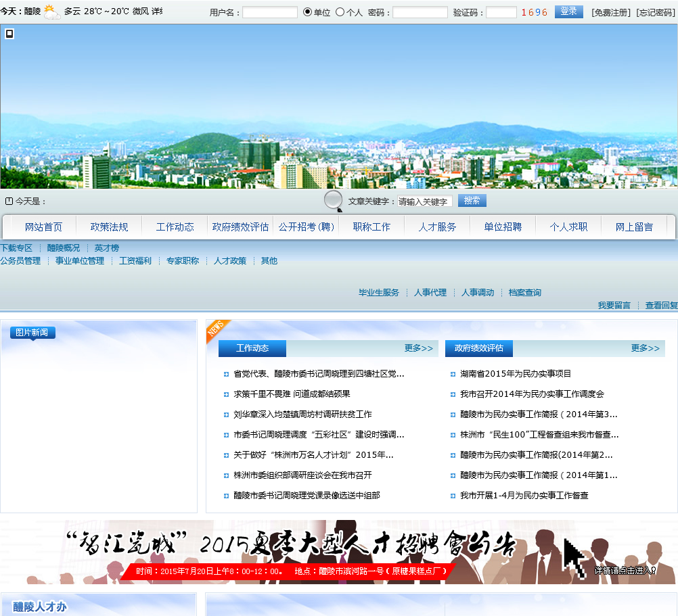
Task: Open article 我市召开2014年为民办实事工作调度会
Action: [532, 394]
